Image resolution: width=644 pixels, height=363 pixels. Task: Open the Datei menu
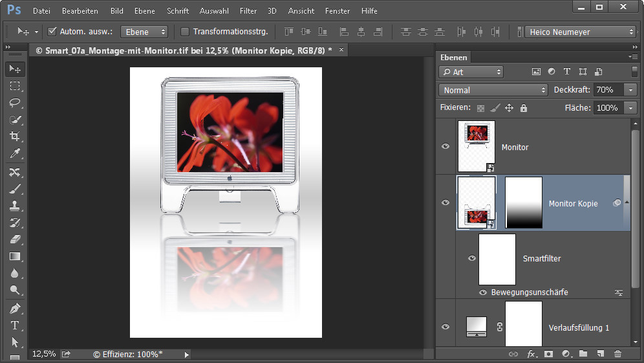click(41, 11)
